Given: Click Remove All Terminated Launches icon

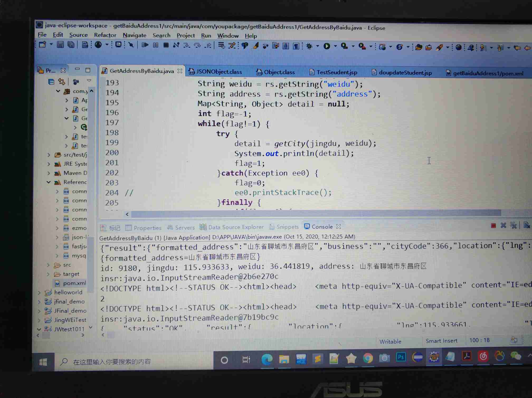Looking at the screenshot, I should coord(513,225).
